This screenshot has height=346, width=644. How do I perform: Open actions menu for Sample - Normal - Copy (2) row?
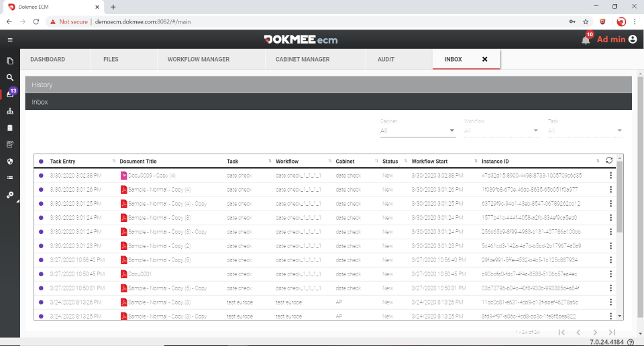coord(610,246)
